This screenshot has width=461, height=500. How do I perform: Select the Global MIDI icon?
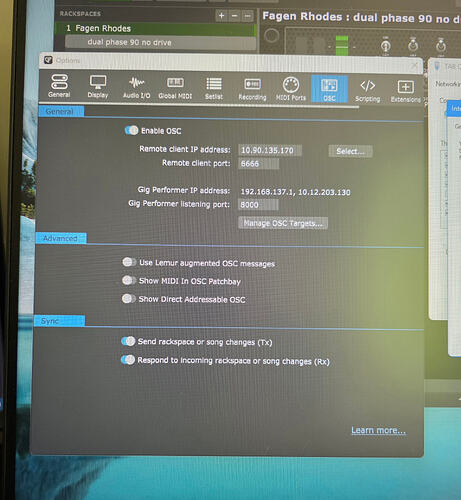[175, 88]
